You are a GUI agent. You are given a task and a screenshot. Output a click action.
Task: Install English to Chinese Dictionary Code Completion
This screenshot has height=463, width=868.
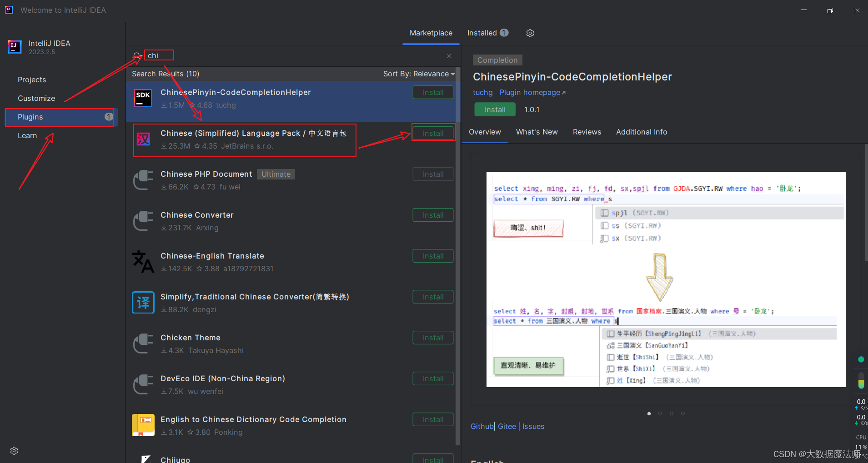click(433, 419)
